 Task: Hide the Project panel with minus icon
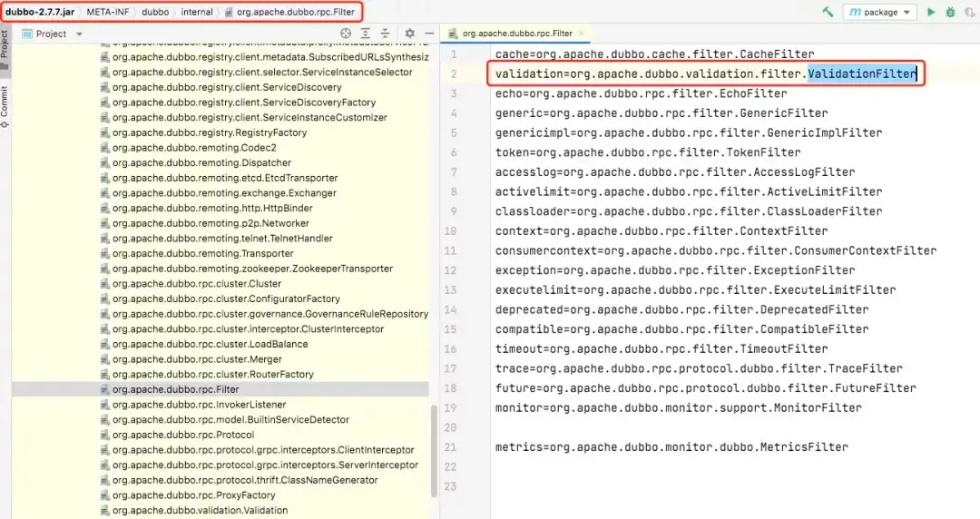click(x=429, y=34)
